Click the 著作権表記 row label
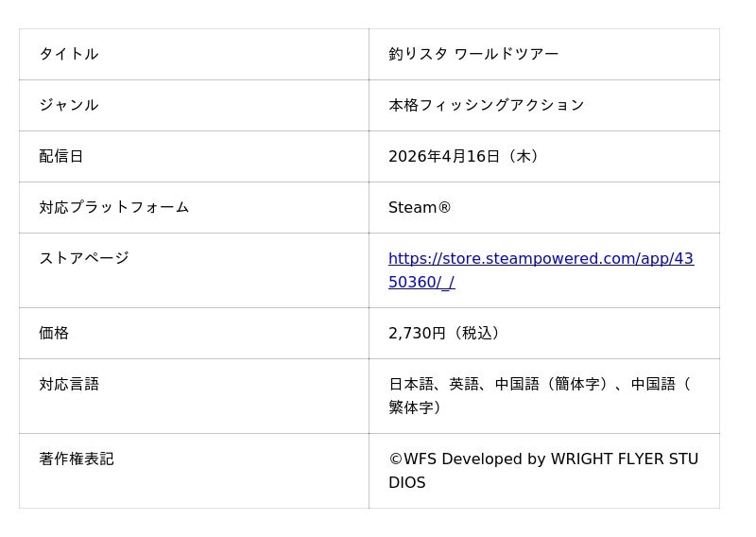 77,459
